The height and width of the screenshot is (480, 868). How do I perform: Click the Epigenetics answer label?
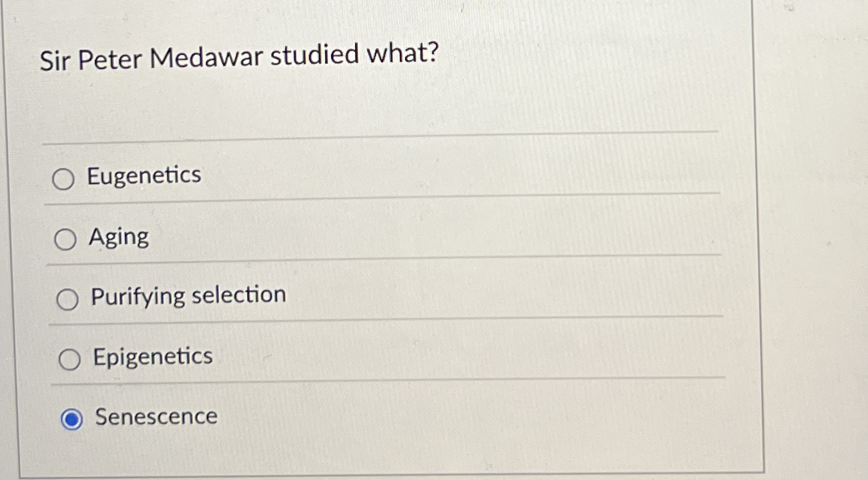(x=152, y=356)
